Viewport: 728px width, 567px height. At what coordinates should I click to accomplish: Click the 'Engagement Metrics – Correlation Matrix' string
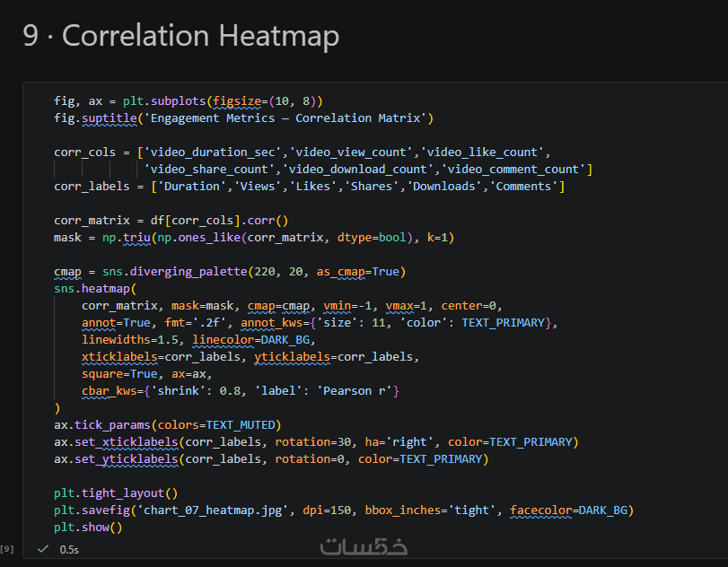point(285,118)
